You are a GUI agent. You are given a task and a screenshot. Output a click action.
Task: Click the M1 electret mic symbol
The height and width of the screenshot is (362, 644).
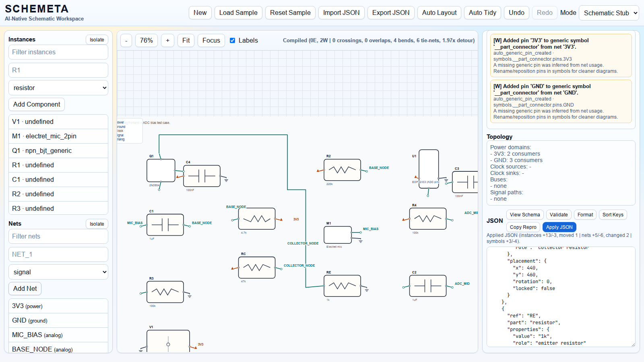tap(337, 234)
